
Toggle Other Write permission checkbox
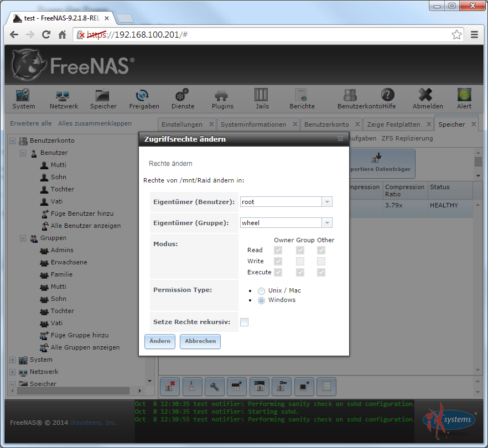click(321, 261)
